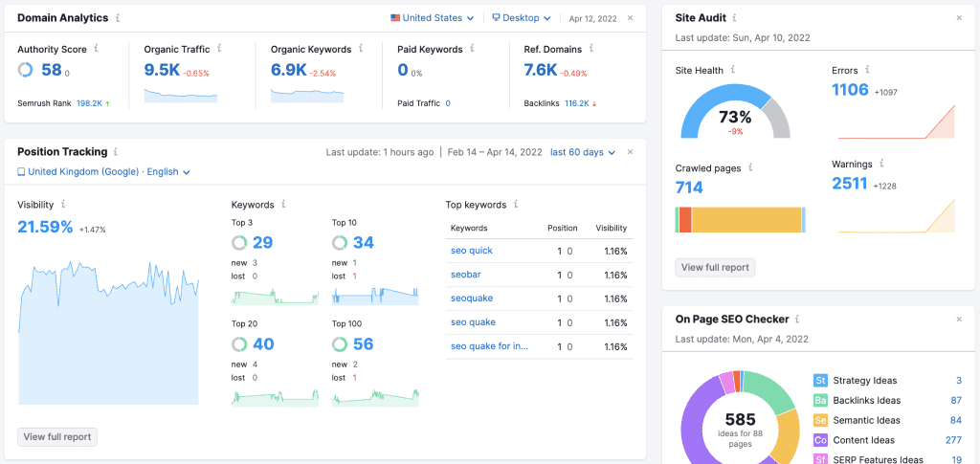Click the Authority Score ring icon
This screenshot has width=980, height=464.
(25, 69)
